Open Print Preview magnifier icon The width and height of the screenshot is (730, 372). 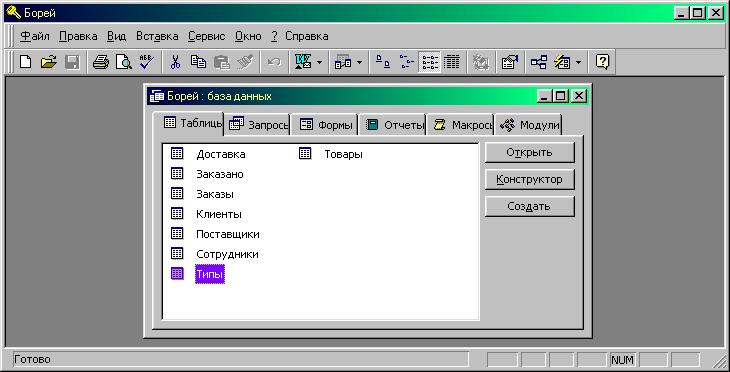(124, 62)
